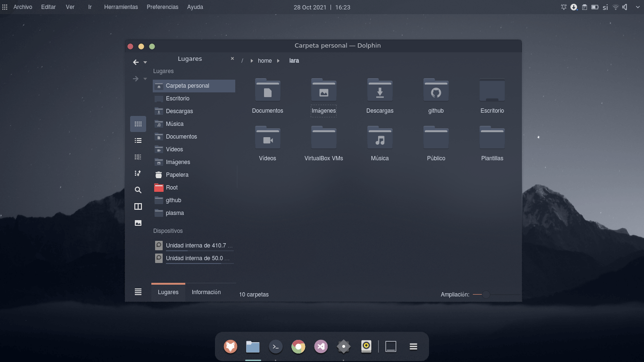The width and height of the screenshot is (644, 362).
Task: Open the sort-by options icon
Action: click(x=138, y=173)
